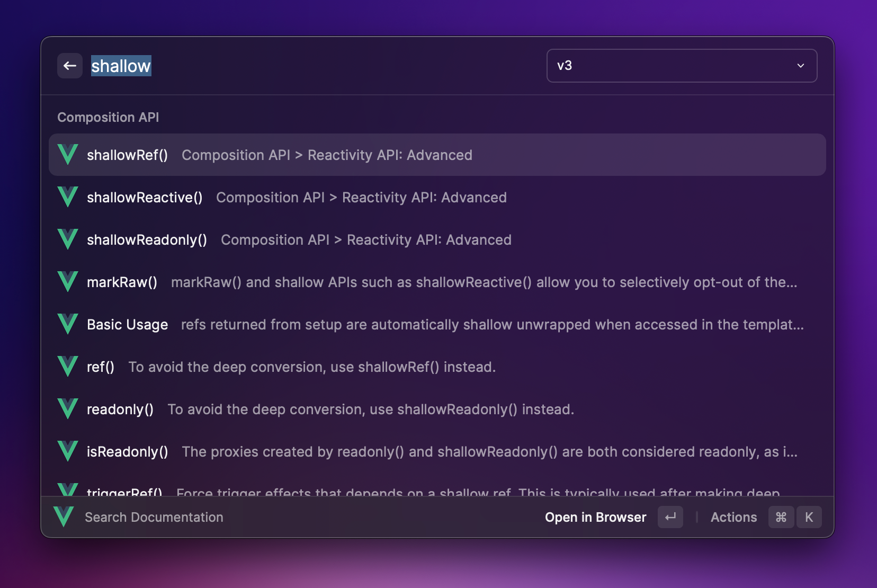This screenshot has width=877, height=588.
Task: Open the v3 version dropdown
Action: pyautogui.click(x=681, y=66)
